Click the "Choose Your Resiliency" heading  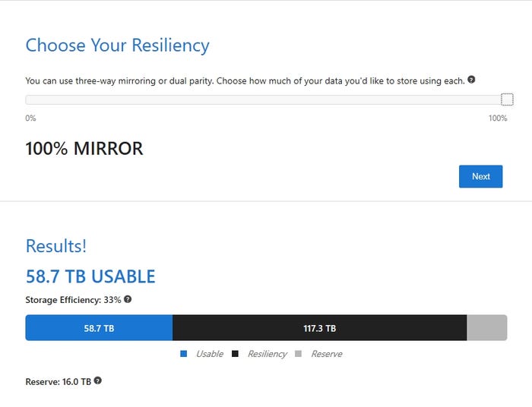(117, 45)
